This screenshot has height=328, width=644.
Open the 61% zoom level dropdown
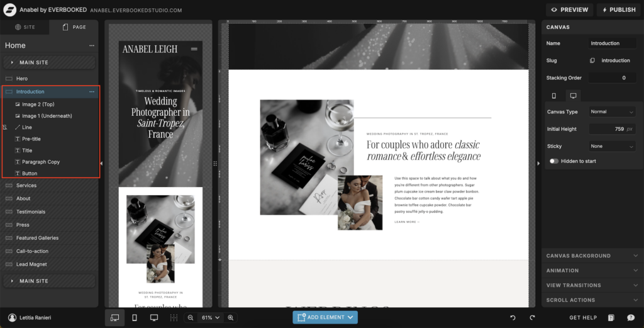pyautogui.click(x=210, y=318)
